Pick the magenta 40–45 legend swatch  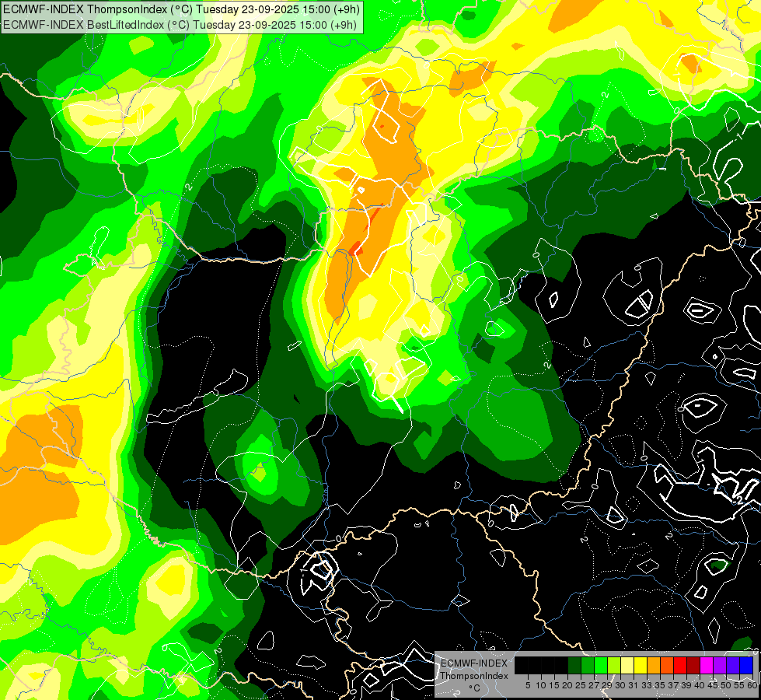(x=707, y=665)
